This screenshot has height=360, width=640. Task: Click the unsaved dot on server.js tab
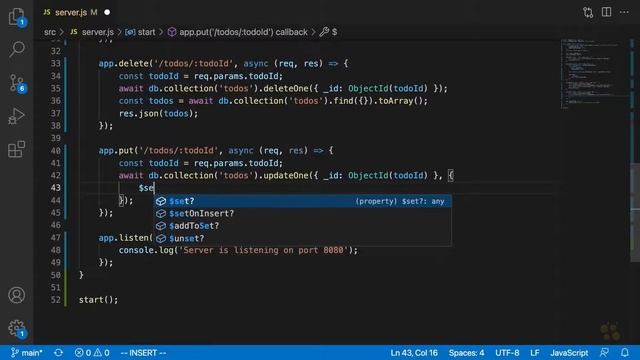click(x=107, y=12)
